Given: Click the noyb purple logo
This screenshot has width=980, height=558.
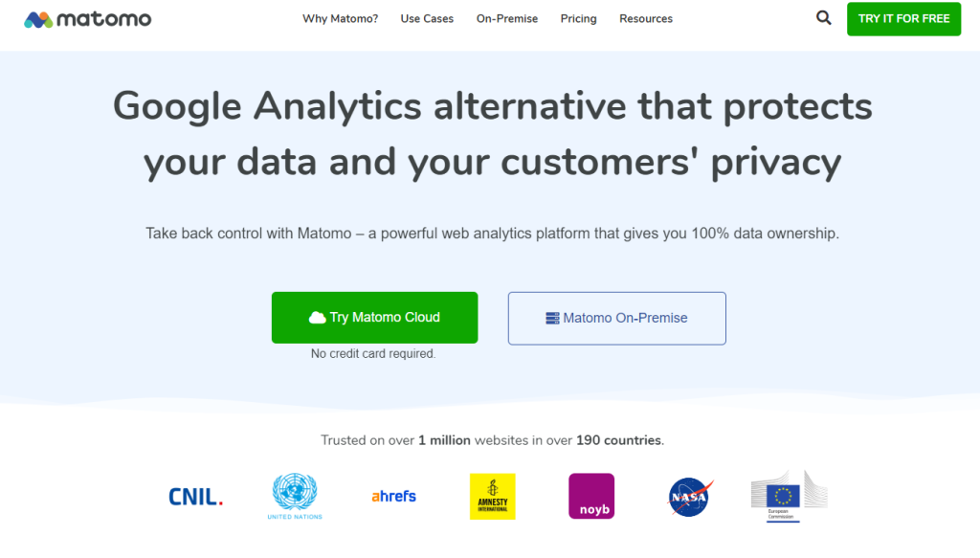Looking at the screenshot, I should pos(591,497).
